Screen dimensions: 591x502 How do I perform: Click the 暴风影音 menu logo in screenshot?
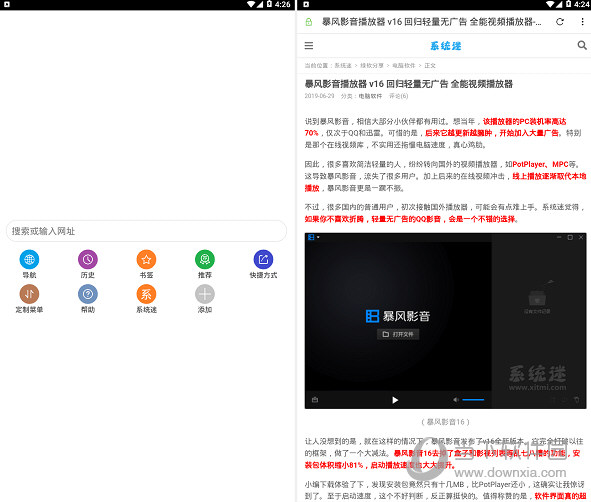coord(311,237)
